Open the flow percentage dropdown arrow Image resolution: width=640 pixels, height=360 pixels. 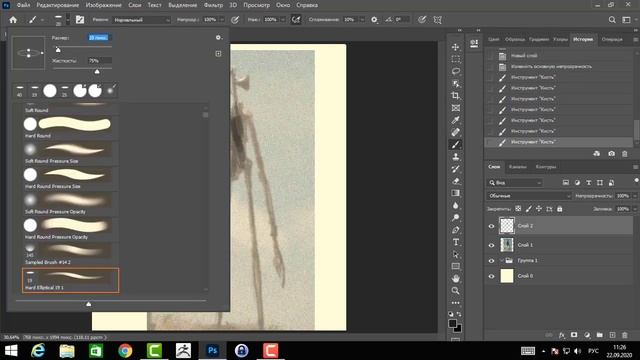pyautogui.click(x=282, y=20)
